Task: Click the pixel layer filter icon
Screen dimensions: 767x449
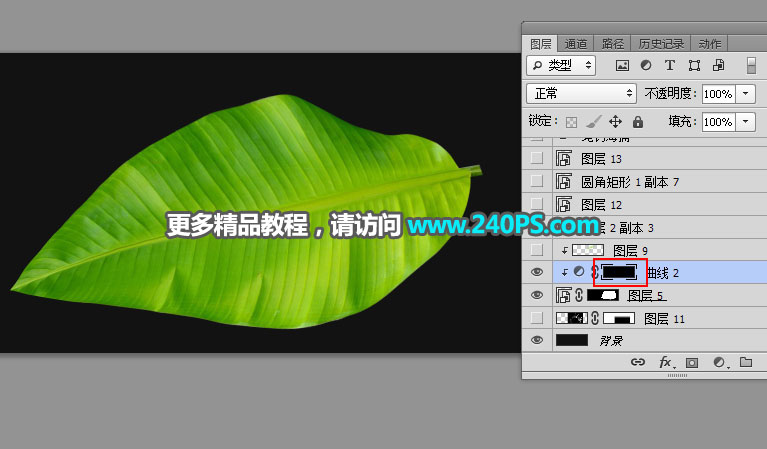Action: 622,65
